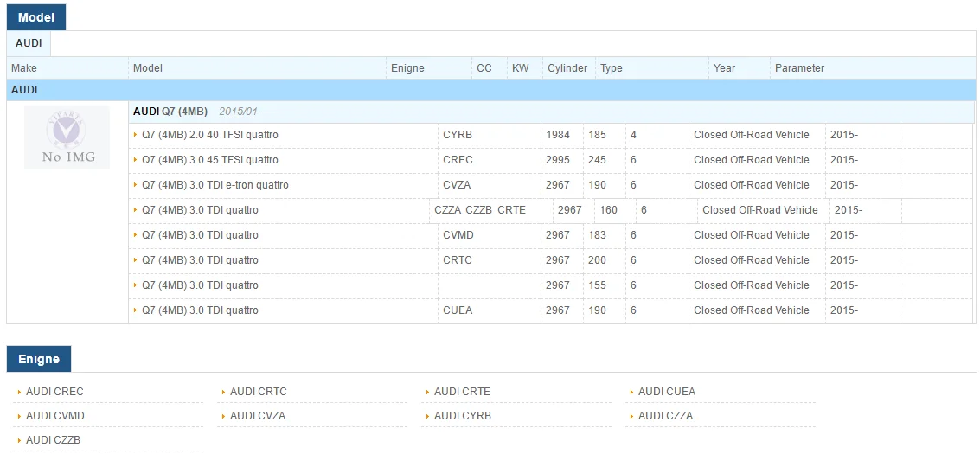Click the 1984 CC value
Viewport: 980px width, 454px height.
pos(558,135)
